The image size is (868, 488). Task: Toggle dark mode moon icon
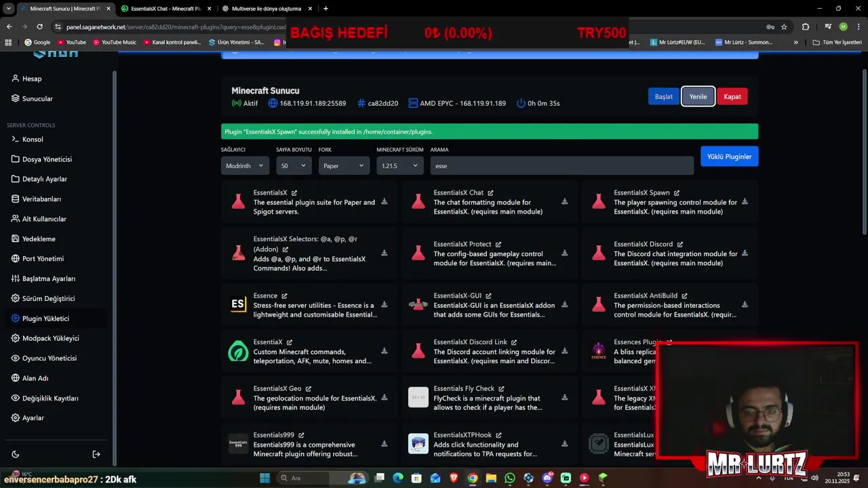tap(16, 454)
